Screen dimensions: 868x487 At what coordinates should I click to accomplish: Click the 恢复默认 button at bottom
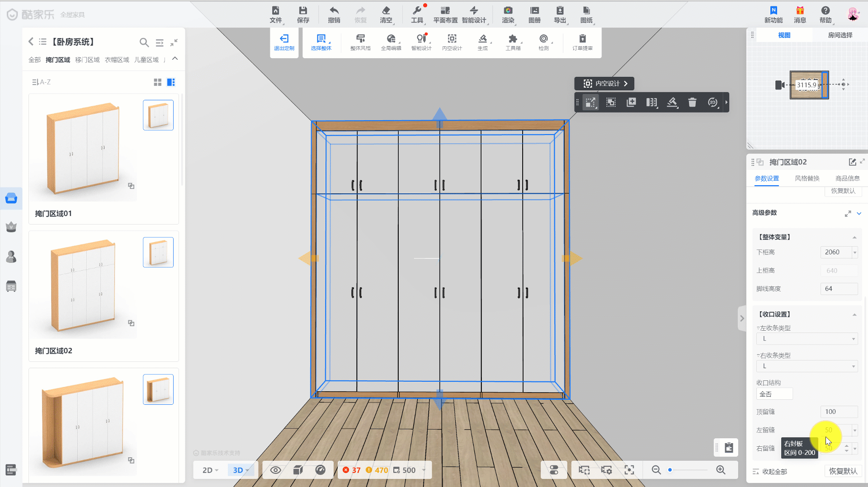tap(843, 471)
